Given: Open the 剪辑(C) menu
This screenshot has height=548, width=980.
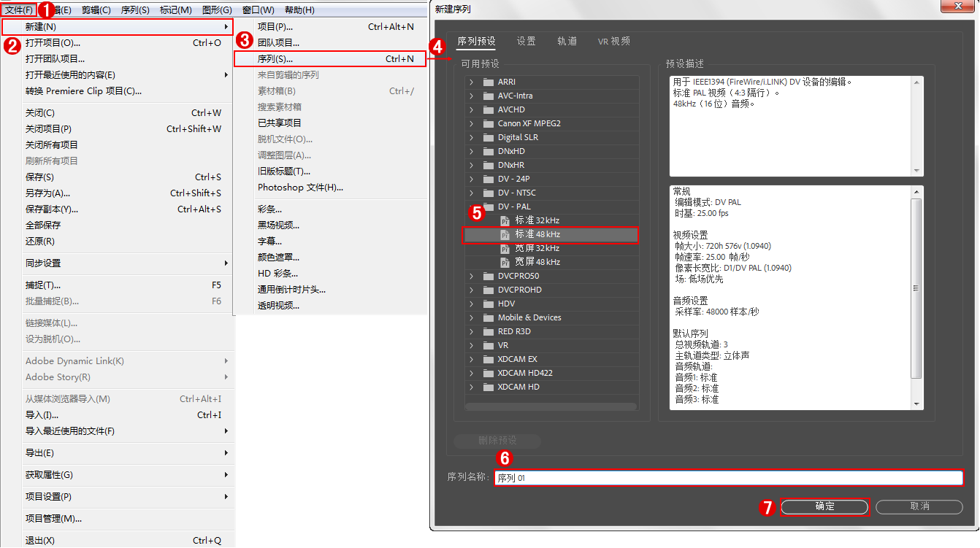Looking at the screenshot, I should (x=96, y=9).
